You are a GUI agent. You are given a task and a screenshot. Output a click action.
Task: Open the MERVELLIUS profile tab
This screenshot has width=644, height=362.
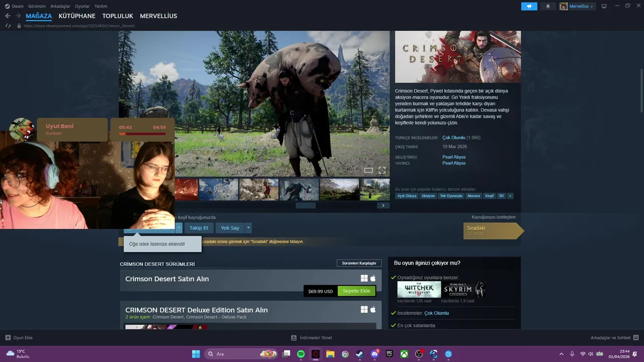[158, 16]
